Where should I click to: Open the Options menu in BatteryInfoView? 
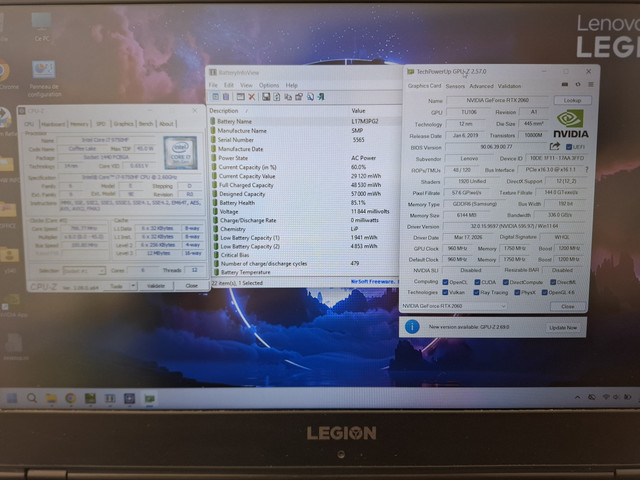[269, 85]
